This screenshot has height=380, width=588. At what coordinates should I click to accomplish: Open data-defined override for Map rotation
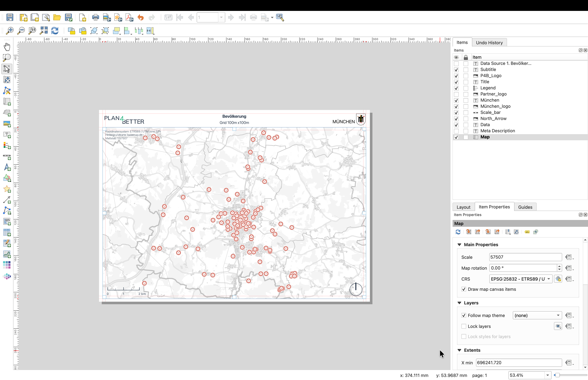[569, 268]
